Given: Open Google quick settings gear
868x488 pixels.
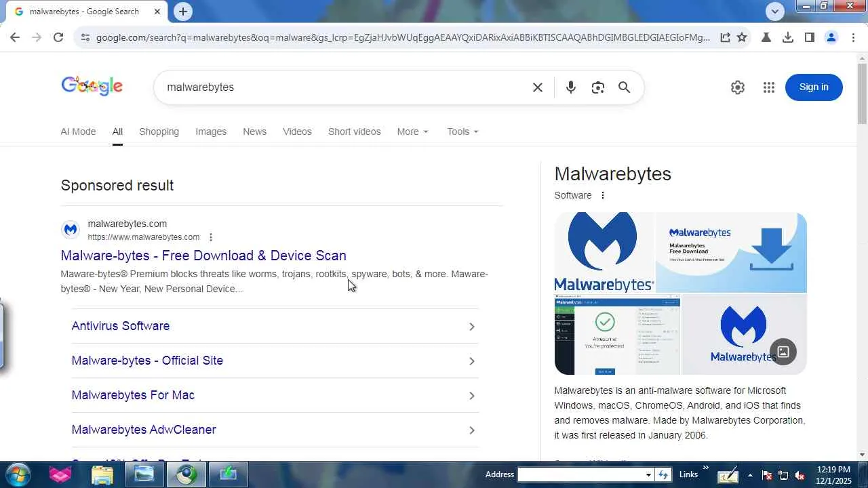Looking at the screenshot, I should coord(738,87).
